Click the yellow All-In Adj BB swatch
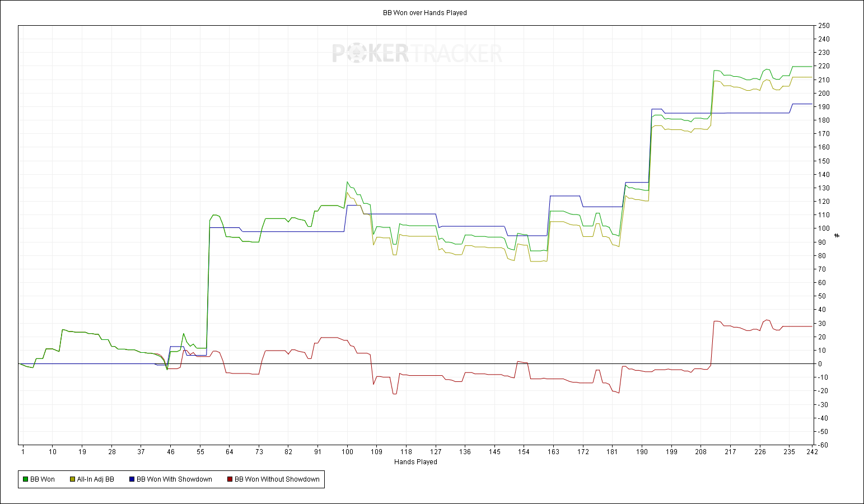Screen dimensions: 864x504 pyautogui.click(x=72, y=479)
